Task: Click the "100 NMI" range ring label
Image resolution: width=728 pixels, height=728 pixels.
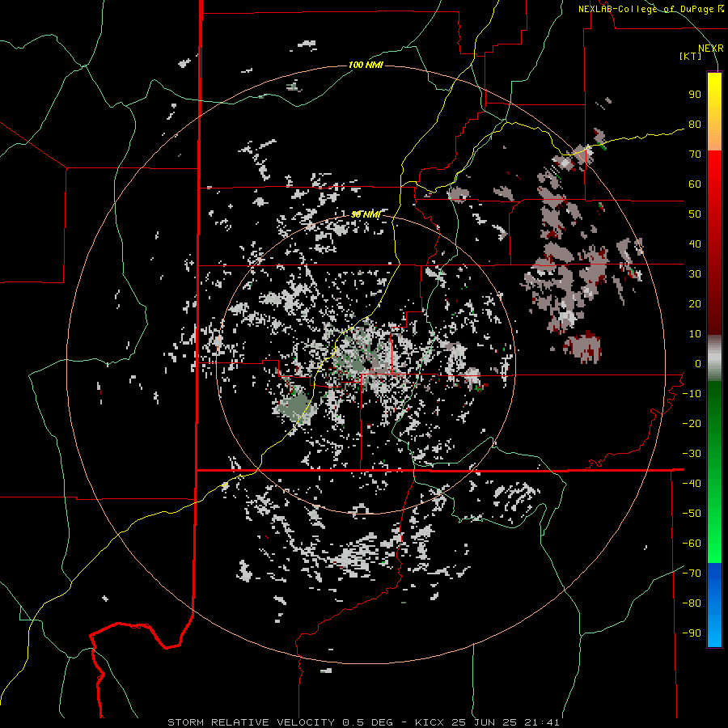Action: 366,65
